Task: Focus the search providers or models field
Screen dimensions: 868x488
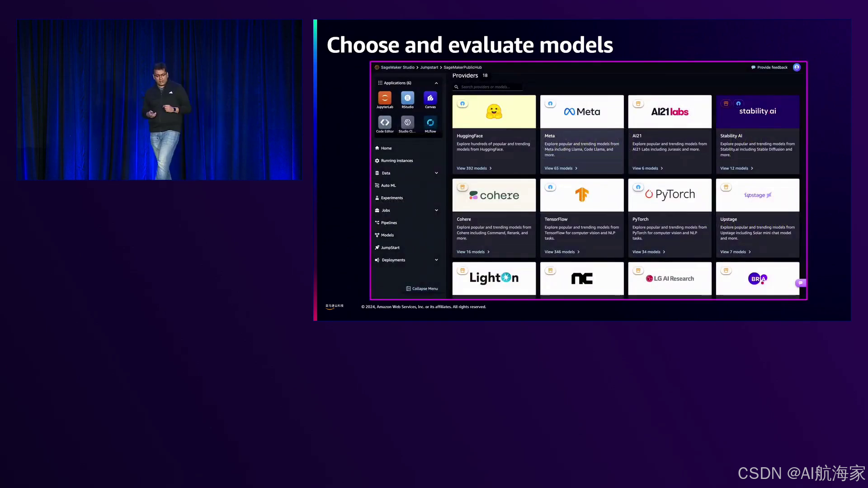Action: click(486, 87)
